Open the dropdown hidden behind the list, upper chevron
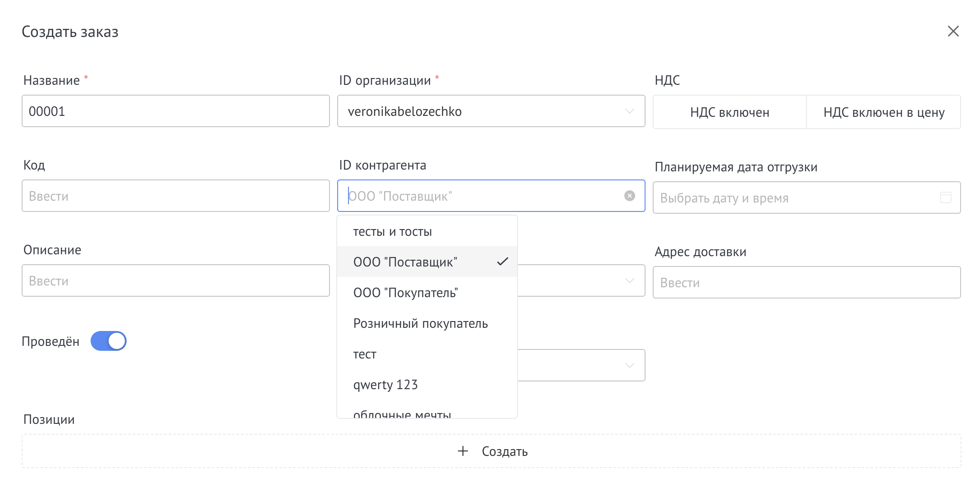 [x=631, y=281]
